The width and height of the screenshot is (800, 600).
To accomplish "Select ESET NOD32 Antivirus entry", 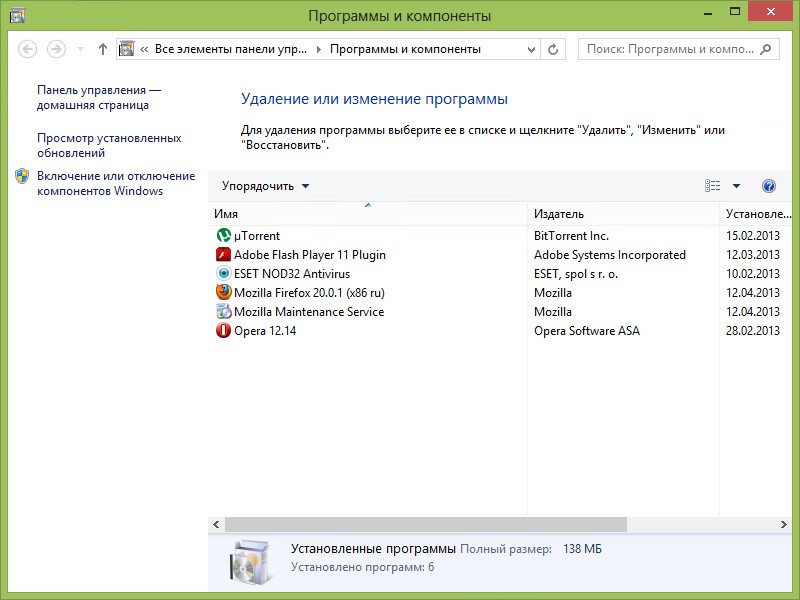I will [292, 273].
